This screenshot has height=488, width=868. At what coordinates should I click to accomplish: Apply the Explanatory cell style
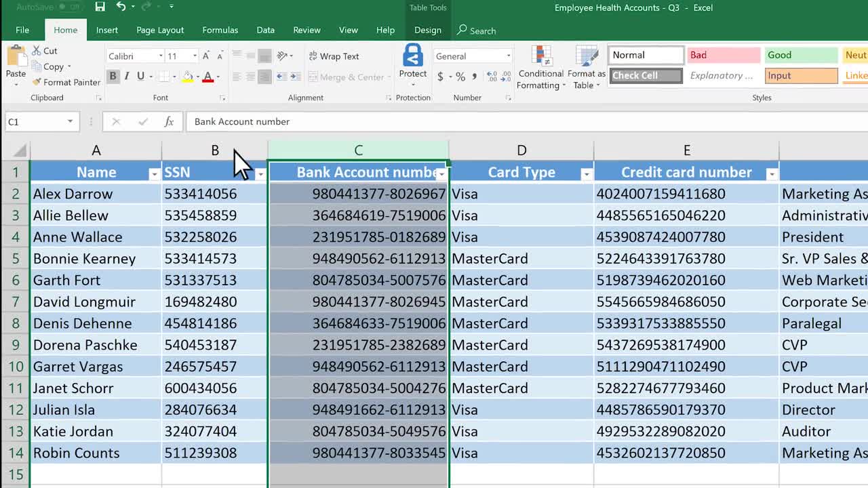click(724, 75)
